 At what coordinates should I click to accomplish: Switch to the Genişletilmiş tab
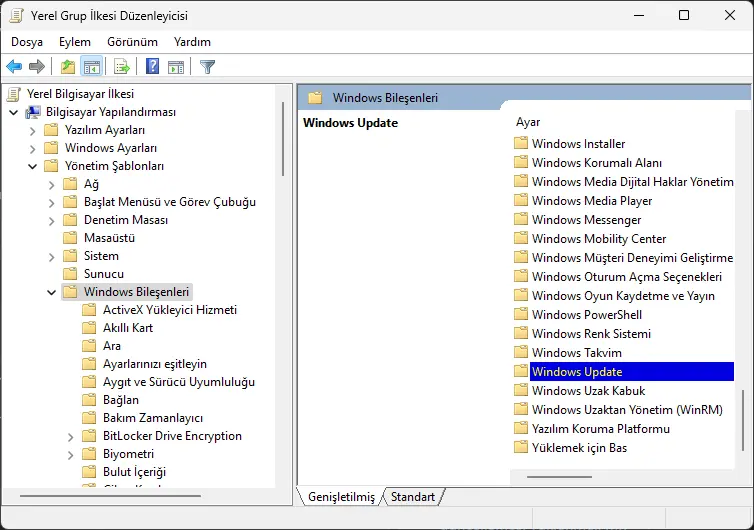click(x=341, y=497)
